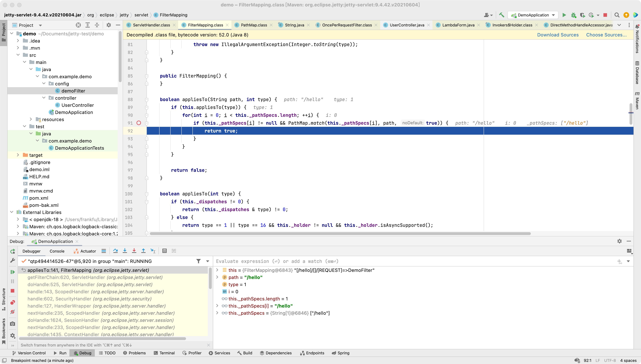The image size is (641, 364).
Task: Click the Debug bug icon in the top toolbar
Action: tap(573, 15)
